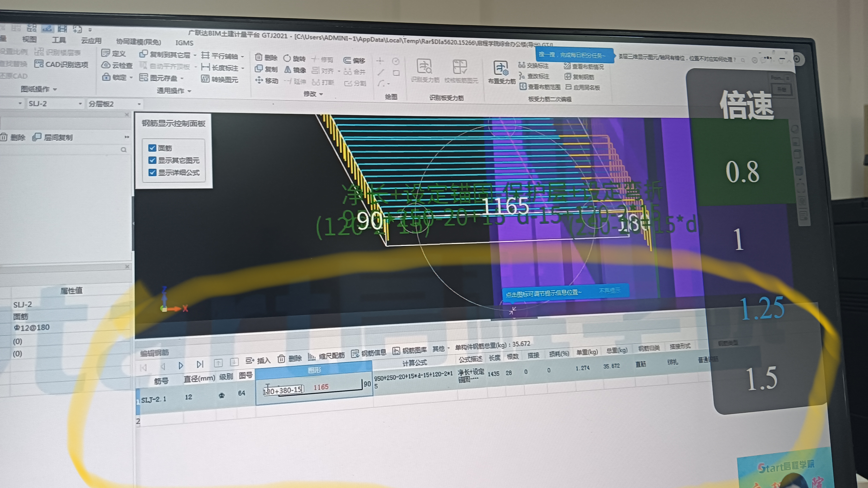Select the draw line tool in 绘图 group
The height and width of the screenshot is (488, 868).
point(381,72)
